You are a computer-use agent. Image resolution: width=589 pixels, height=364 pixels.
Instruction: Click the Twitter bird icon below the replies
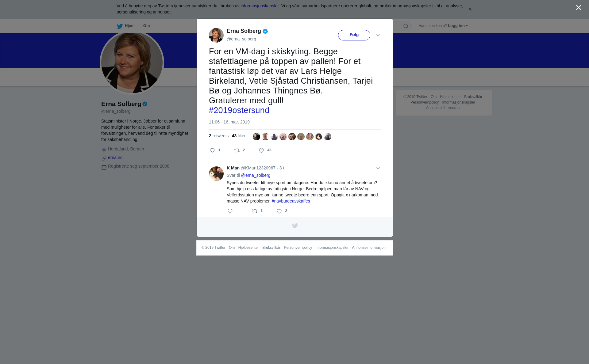coord(295,226)
